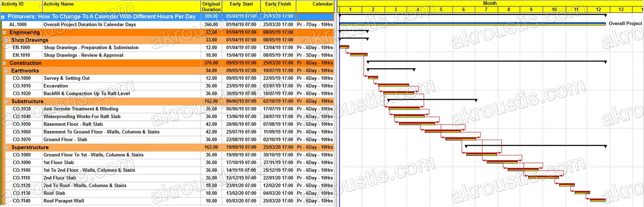Select activity ID CO.1120
Viewport: 644px width, 207px height.
22,186
